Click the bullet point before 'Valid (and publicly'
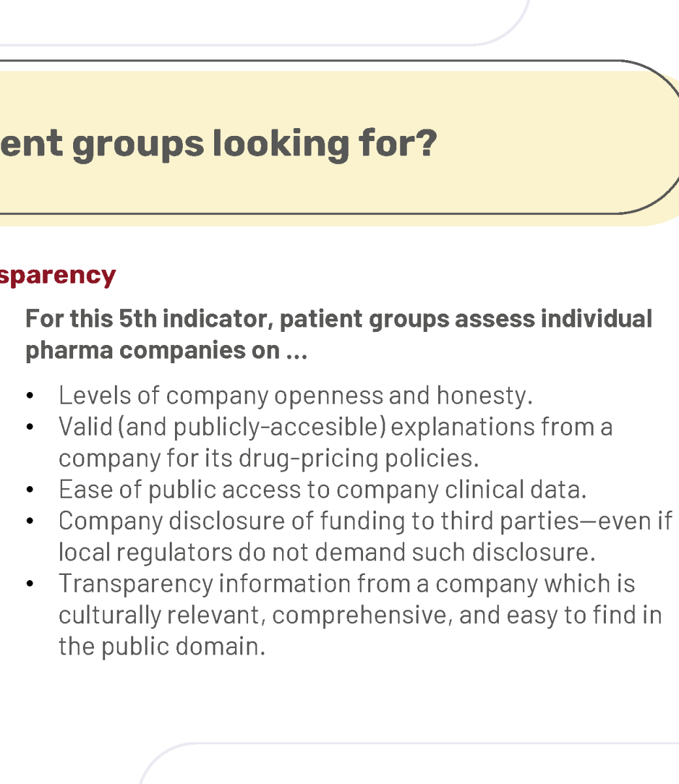 click(x=29, y=427)
